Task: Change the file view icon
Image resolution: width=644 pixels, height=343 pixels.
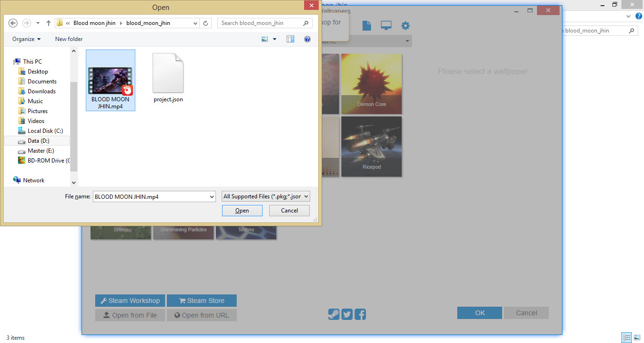Action: pyautogui.click(x=265, y=39)
